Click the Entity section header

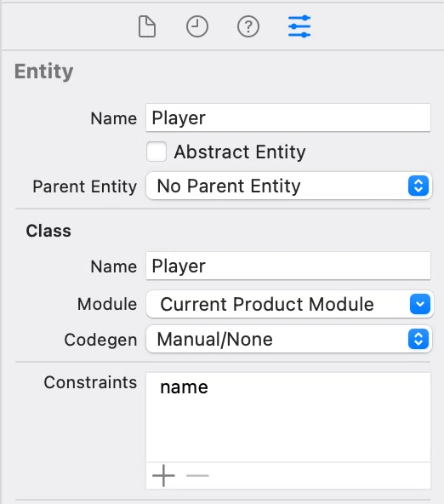point(44,72)
